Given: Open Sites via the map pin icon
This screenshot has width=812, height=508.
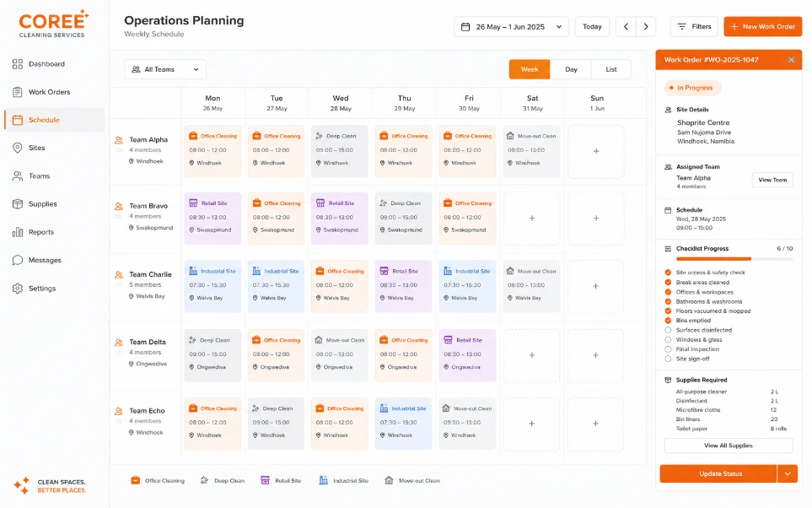Looking at the screenshot, I should pyautogui.click(x=18, y=148).
